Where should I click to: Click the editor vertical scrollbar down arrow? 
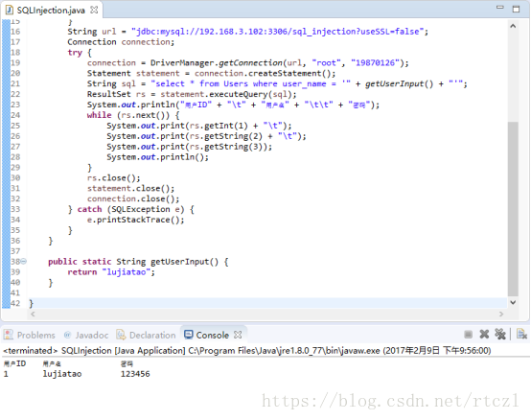click(x=513, y=302)
